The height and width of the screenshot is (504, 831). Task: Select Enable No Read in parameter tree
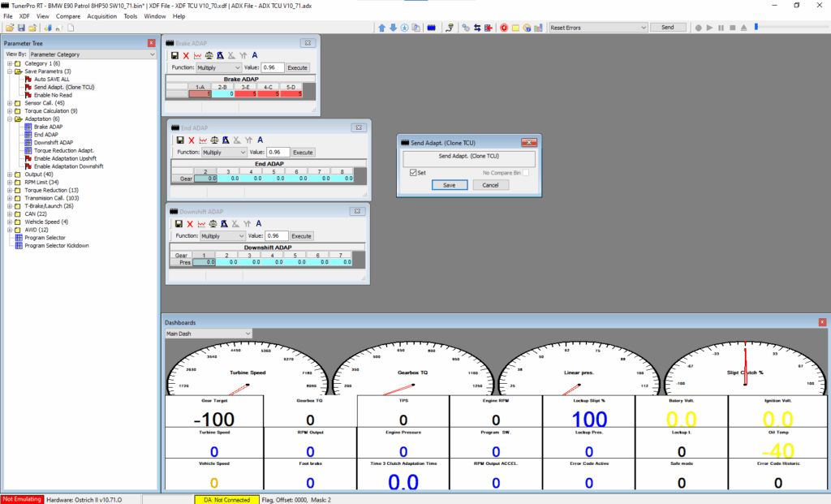tap(53, 96)
